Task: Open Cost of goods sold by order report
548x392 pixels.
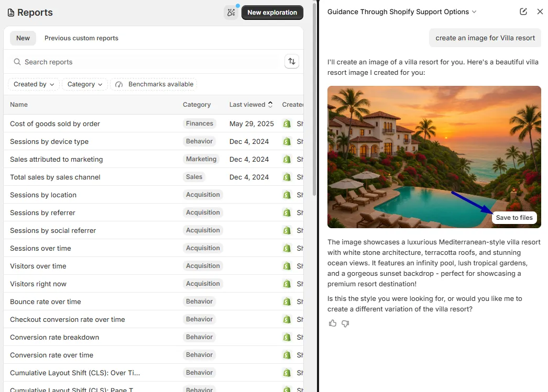Action: click(x=55, y=124)
